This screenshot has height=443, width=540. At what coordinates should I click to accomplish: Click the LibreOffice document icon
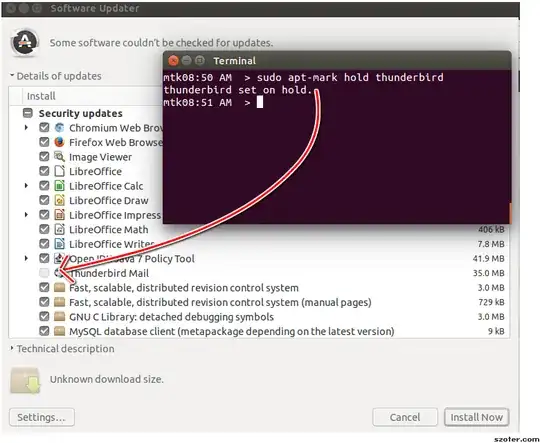(60, 171)
